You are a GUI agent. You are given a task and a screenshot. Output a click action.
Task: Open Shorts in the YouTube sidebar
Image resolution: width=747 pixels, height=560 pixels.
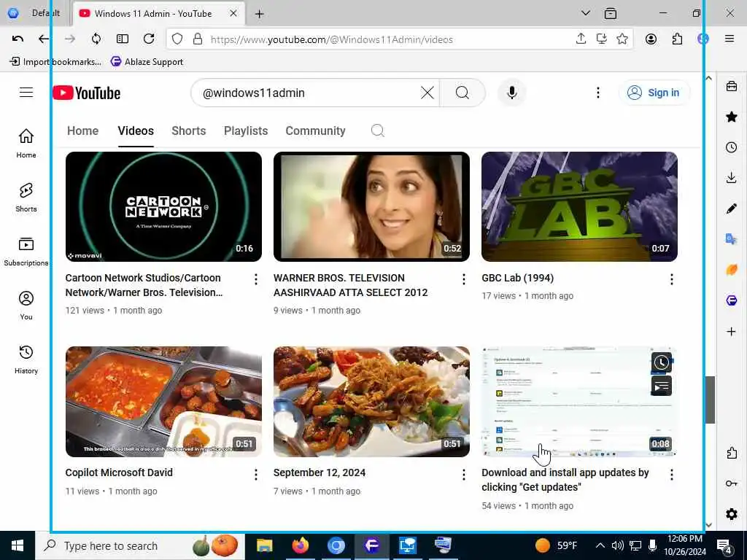tap(26, 197)
